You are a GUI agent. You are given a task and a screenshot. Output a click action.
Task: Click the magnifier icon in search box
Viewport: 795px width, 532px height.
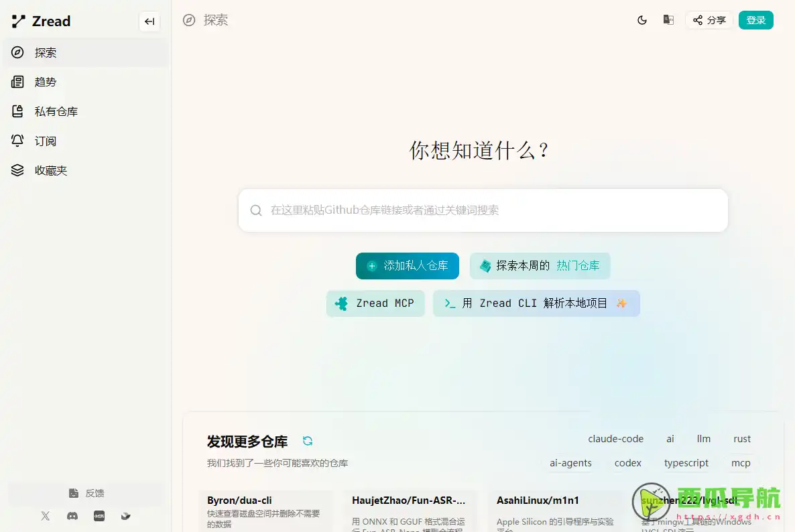(x=256, y=210)
